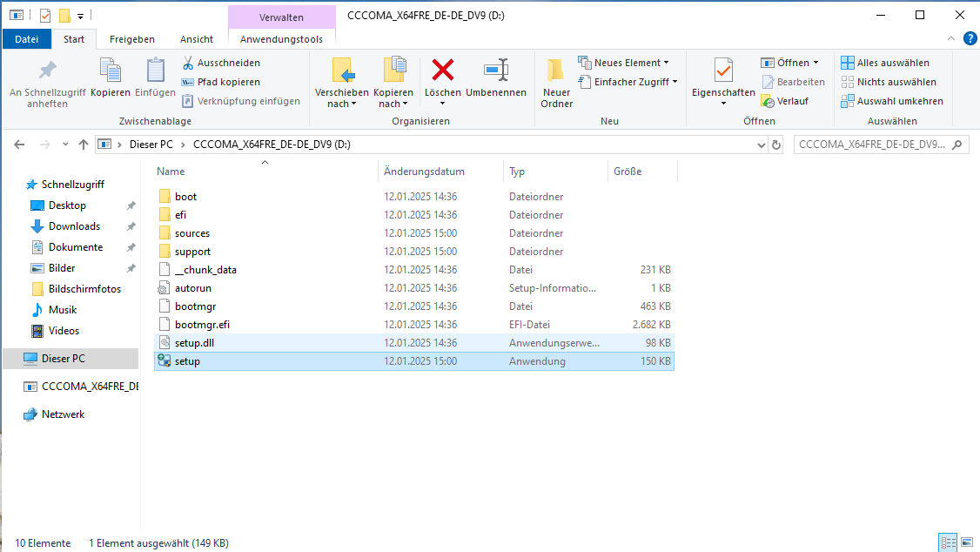This screenshot has height=552, width=980.
Task: Switch to large icons view in status bar
Action: (967, 542)
